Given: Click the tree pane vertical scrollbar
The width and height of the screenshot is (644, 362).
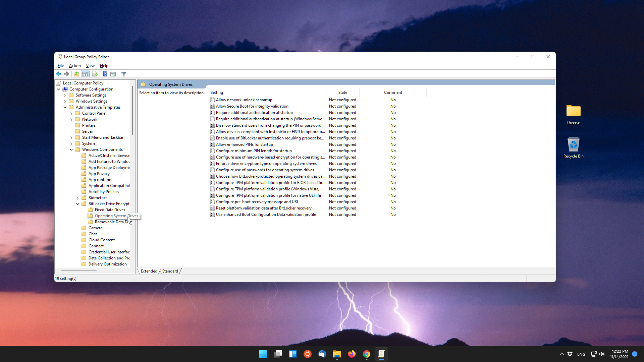Looking at the screenshot, I should (132, 111).
